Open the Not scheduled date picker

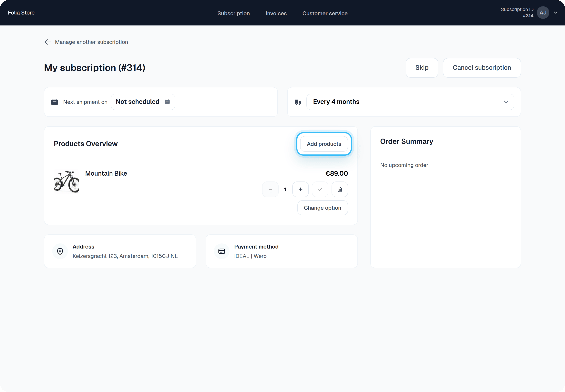143,102
